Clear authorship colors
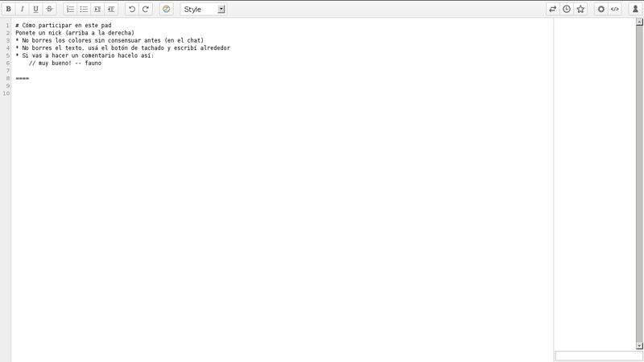This screenshot has width=644, height=362. point(167,9)
